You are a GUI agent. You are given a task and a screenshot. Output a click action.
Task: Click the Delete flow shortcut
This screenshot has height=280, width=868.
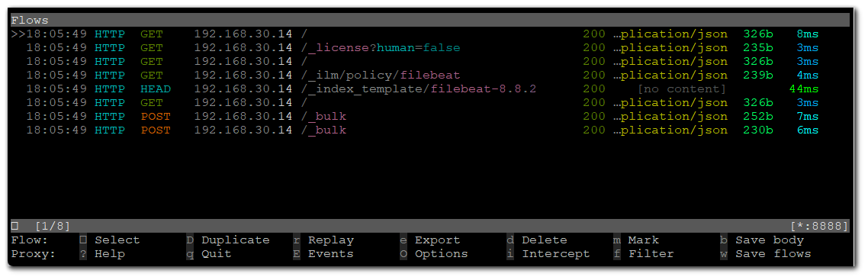544,240
